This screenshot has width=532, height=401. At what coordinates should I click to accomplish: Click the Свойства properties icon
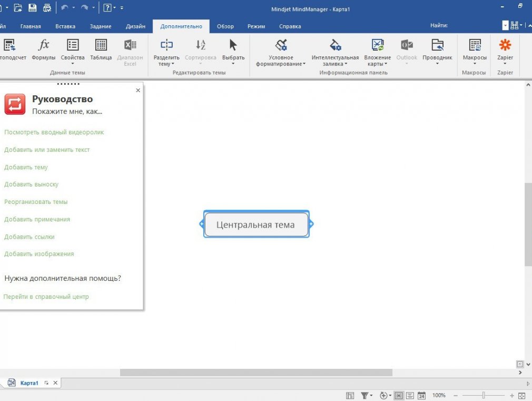[73, 45]
